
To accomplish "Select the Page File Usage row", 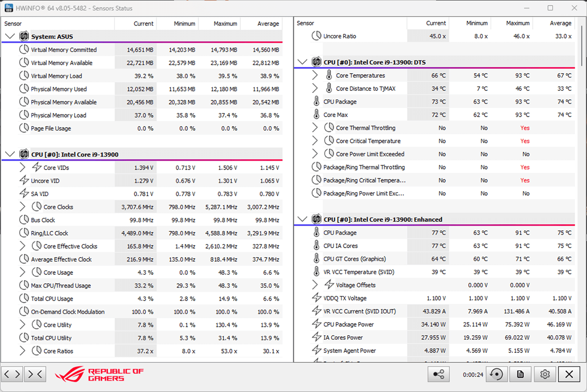I will [51, 128].
